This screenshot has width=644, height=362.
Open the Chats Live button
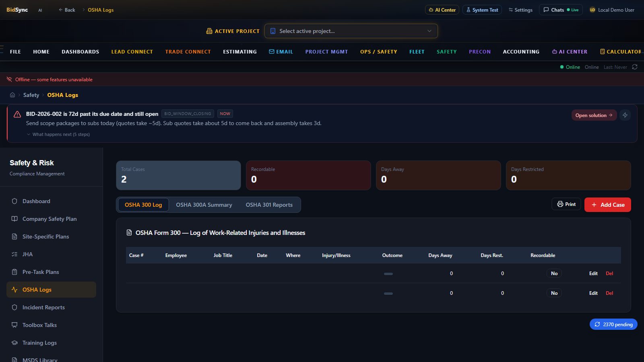coord(561,10)
